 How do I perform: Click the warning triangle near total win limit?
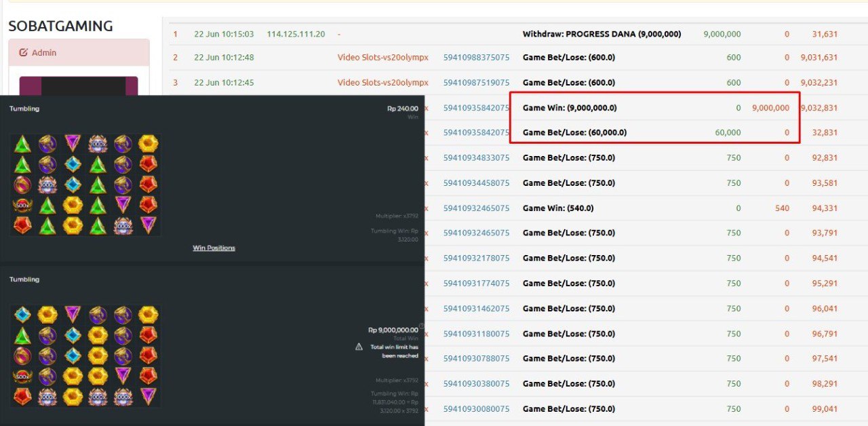point(359,347)
